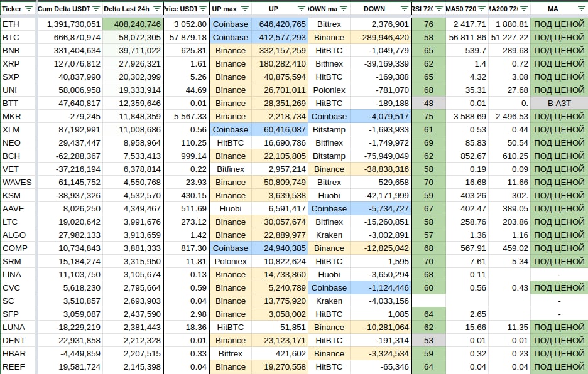Click Kraken cell in ALGO row
The width and height of the screenshot is (588, 374).
(329, 235)
